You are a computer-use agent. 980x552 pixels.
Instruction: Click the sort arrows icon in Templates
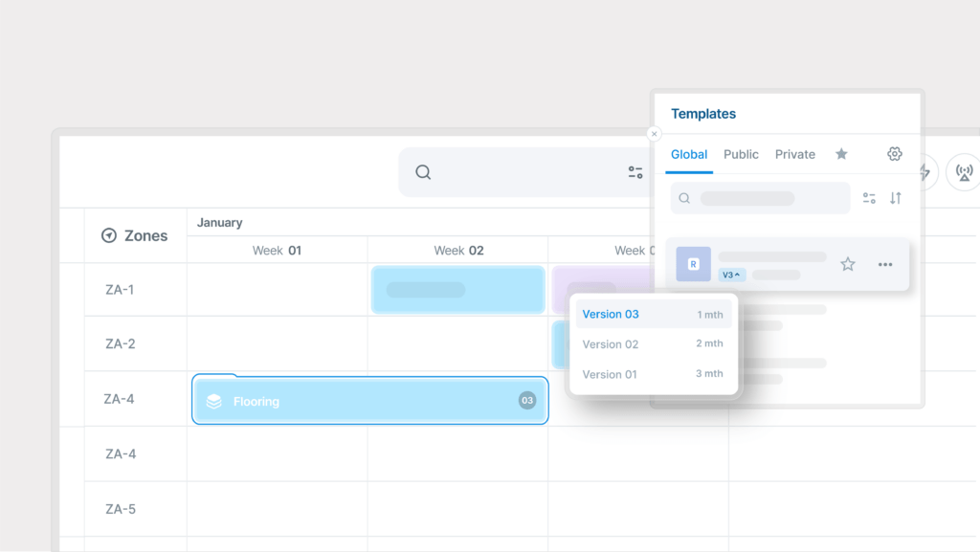896,198
